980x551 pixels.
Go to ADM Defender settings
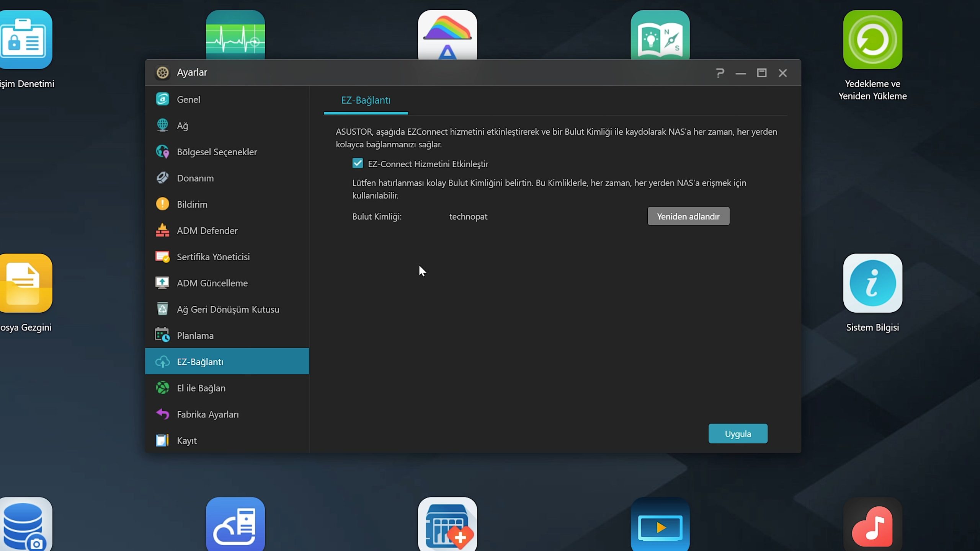click(x=207, y=231)
